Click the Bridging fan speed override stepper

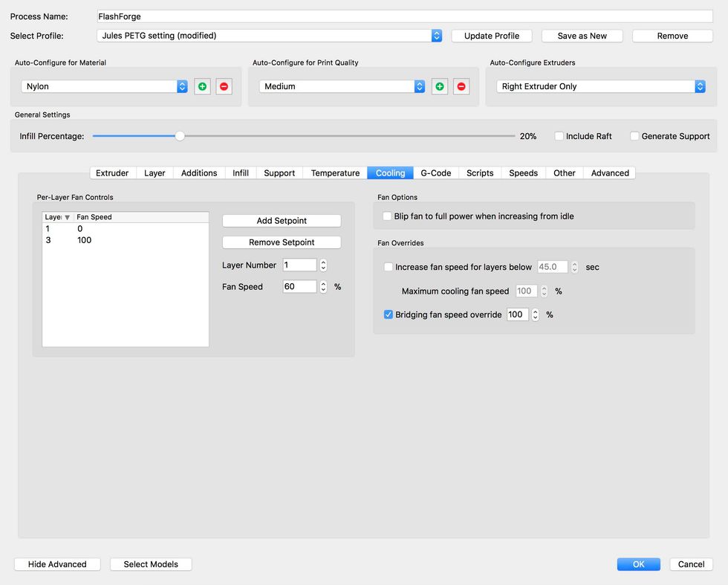point(535,314)
